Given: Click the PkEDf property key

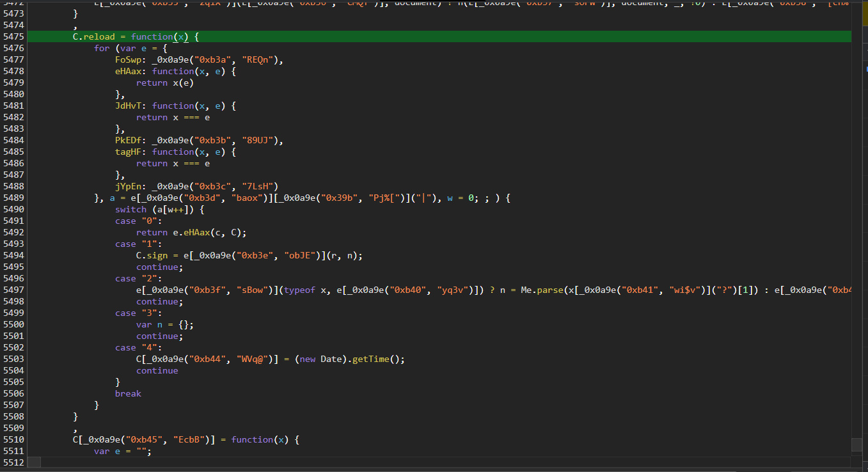Looking at the screenshot, I should point(128,140).
